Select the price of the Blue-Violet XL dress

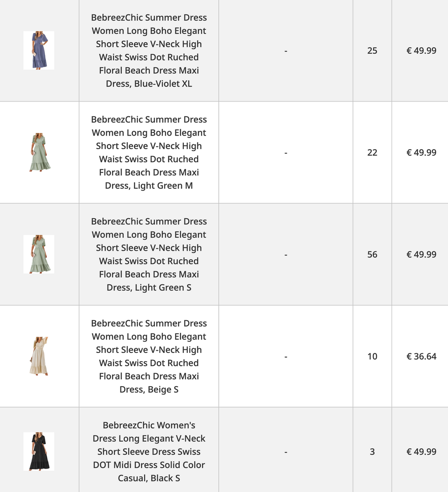click(421, 51)
